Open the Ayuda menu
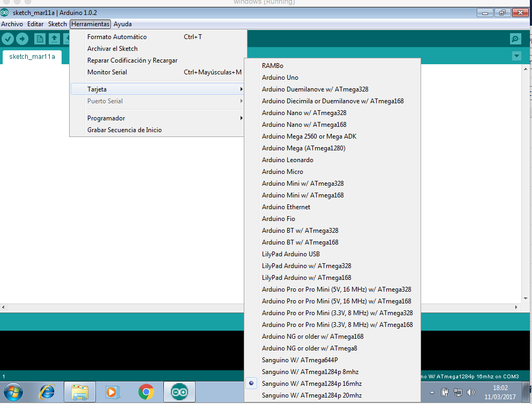Viewport: 532px width, 404px height. tap(123, 24)
